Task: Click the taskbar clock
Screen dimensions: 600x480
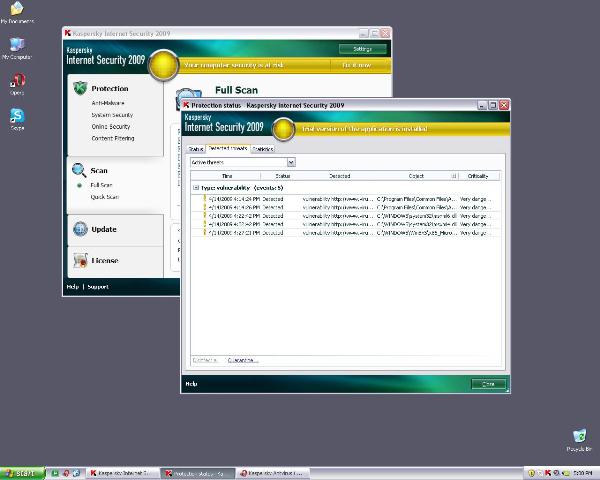Action: pyautogui.click(x=583, y=473)
